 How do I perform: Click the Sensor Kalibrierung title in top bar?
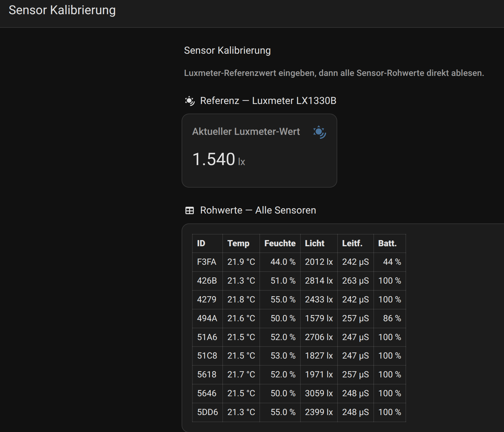[62, 10]
